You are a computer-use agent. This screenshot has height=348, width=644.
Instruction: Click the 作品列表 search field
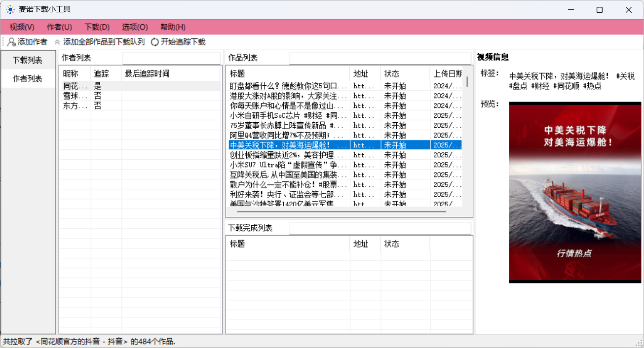pos(380,58)
